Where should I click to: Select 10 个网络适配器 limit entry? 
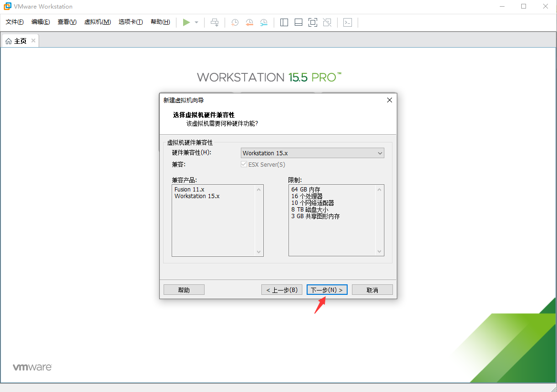pos(313,203)
